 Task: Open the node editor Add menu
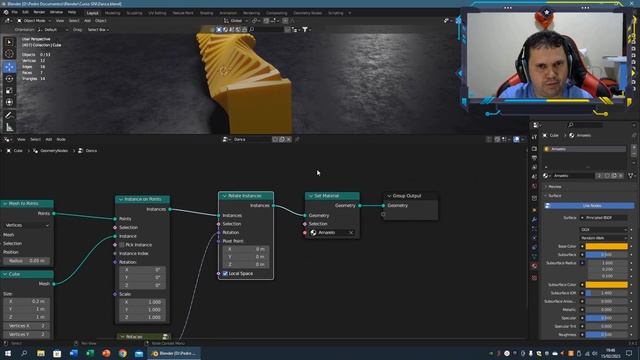[49, 140]
